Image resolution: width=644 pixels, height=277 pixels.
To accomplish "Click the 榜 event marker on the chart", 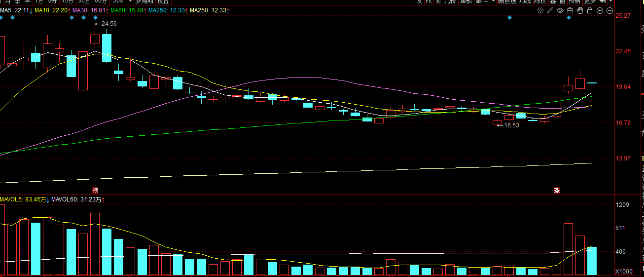I will click(95, 190).
